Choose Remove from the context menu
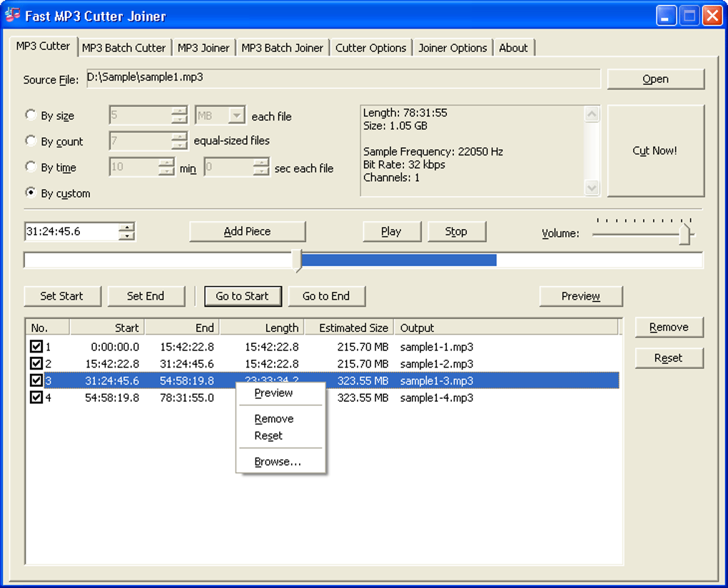 tap(280, 419)
